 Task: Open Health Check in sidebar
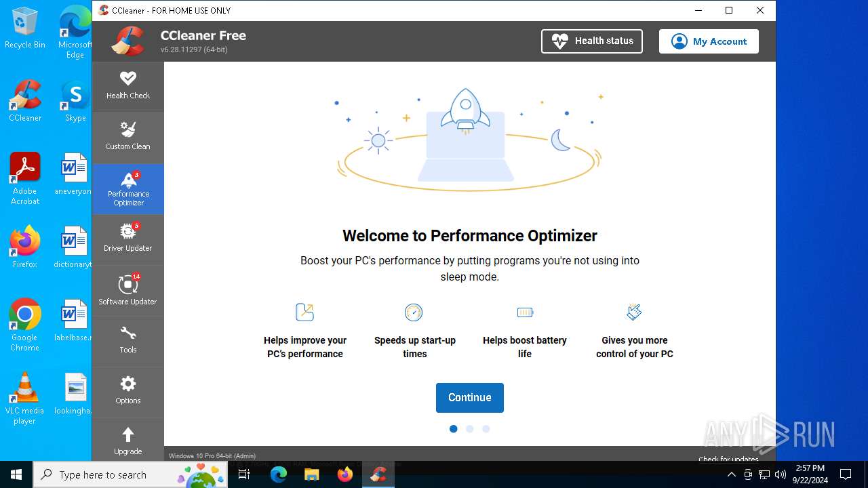pyautogui.click(x=128, y=87)
